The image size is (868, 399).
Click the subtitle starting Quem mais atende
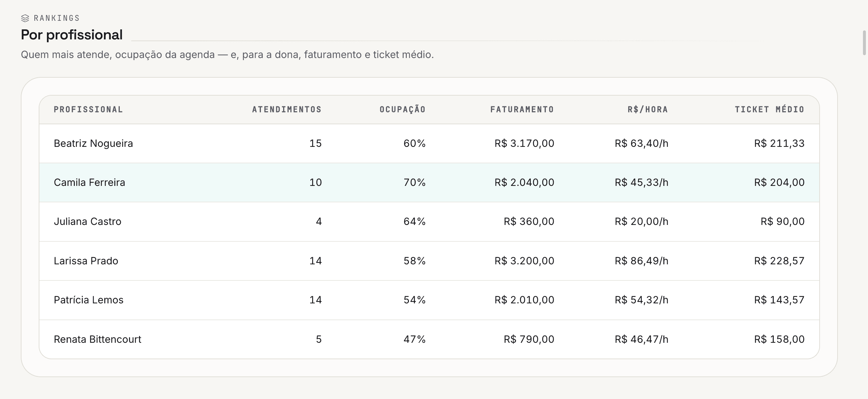click(227, 55)
